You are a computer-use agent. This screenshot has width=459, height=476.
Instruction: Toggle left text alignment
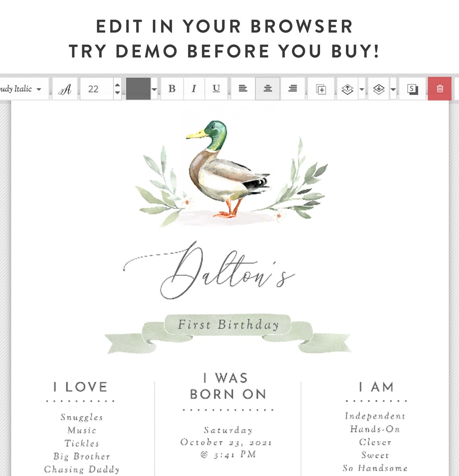pyautogui.click(x=243, y=89)
